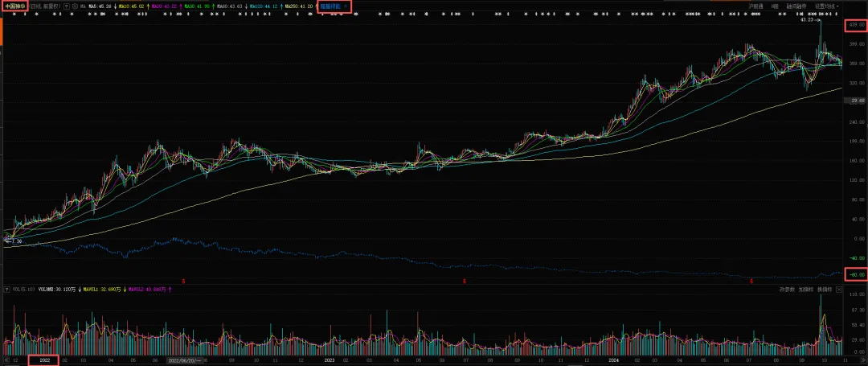Screen dimensions: 868x366
Task: Click the yellow MA10:45.02 indicator value
Action: tap(131, 6)
